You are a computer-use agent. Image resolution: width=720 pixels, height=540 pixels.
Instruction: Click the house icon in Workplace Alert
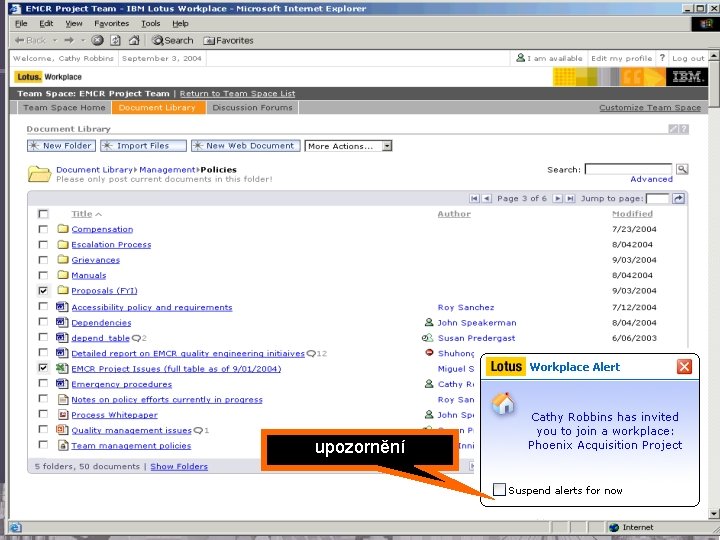point(503,404)
